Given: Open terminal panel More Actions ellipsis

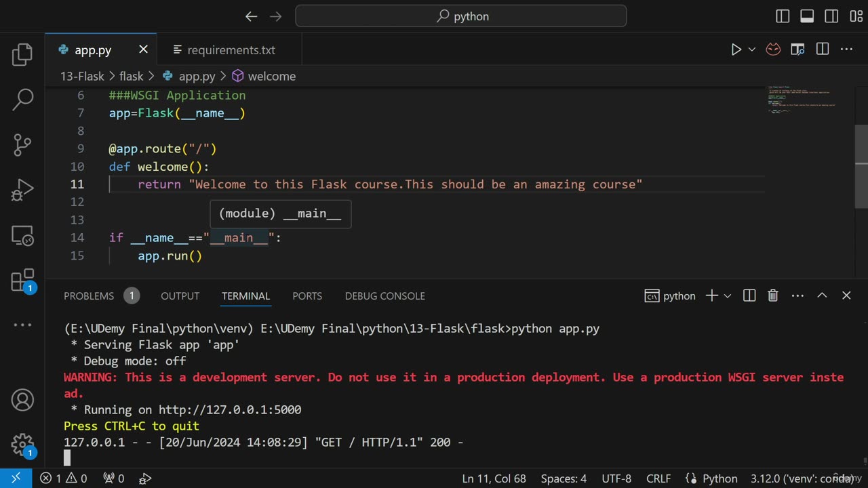Looking at the screenshot, I should pyautogui.click(x=797, y=296).
